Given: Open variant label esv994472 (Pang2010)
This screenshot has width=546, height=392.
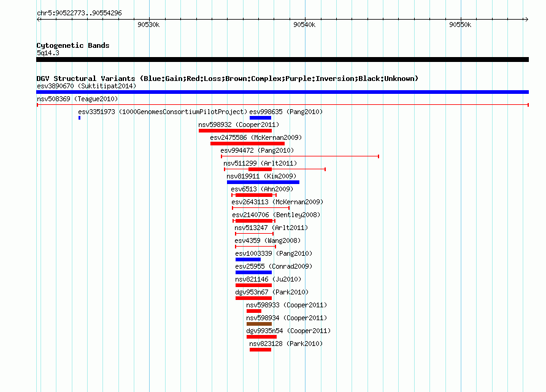Looking at the screenshot, I should [x=257, y=150].
